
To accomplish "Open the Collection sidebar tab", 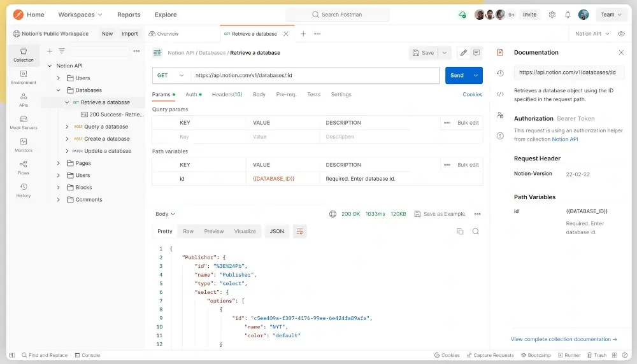I will [24, 55].
